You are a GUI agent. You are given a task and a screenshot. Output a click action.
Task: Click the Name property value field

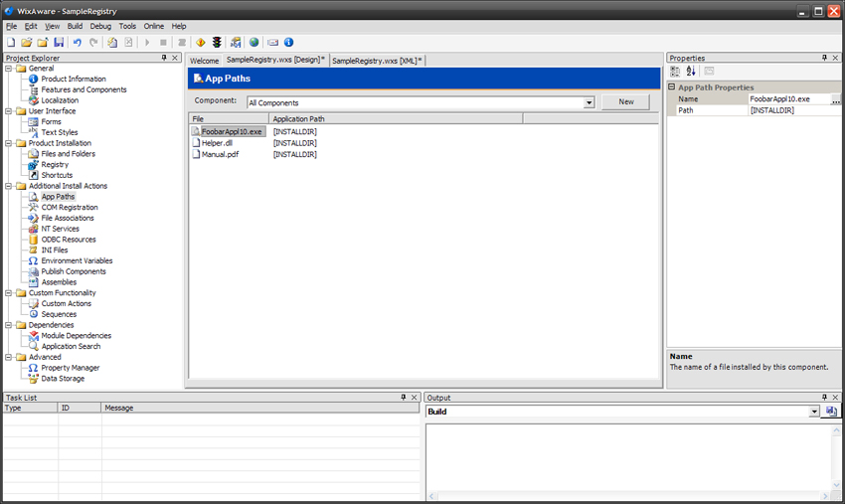click(789, 99)
